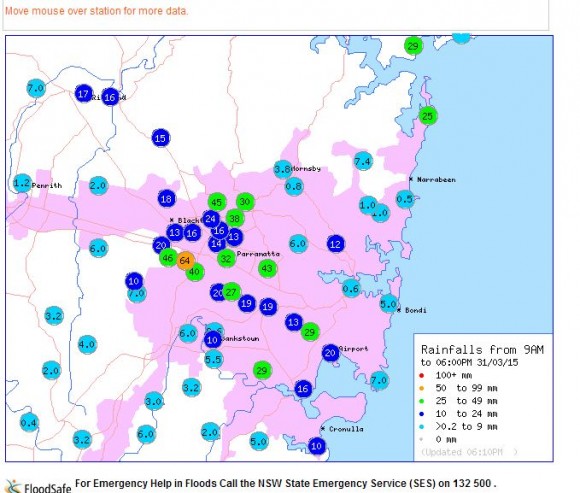The image size is (580, 493).
Task: Select the cyan 0.5 marker near Narrabeen
Action: click(405, 199)
